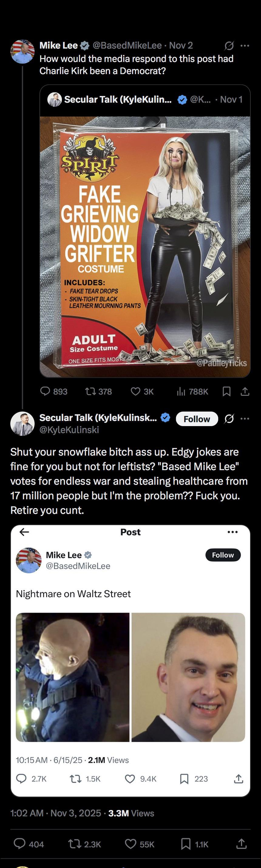Follow Secular Talk account
This screenshot has width=261, height=868.
(x=197, y=419)
